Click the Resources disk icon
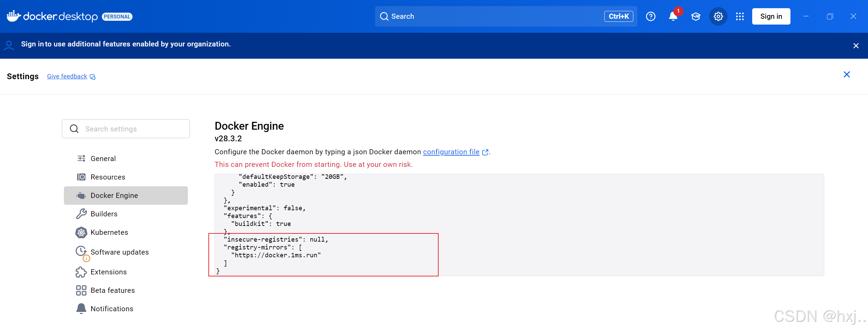 (81, 177)
